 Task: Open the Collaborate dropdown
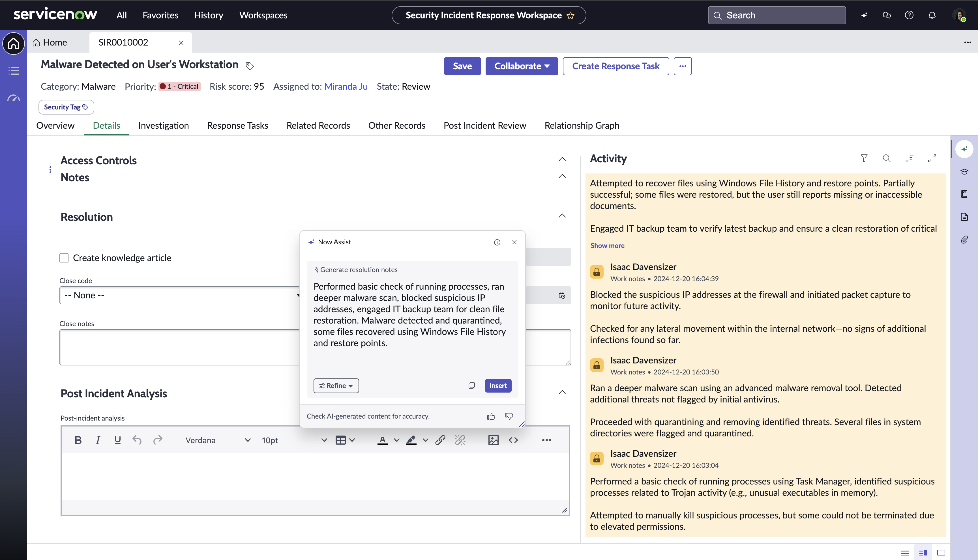(x=522, y=66)
